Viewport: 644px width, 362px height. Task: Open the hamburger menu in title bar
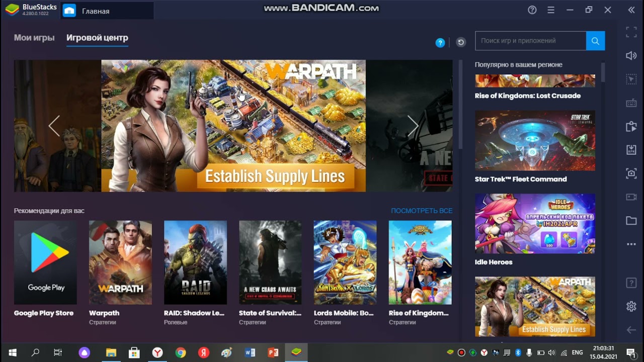coord(551,10)
